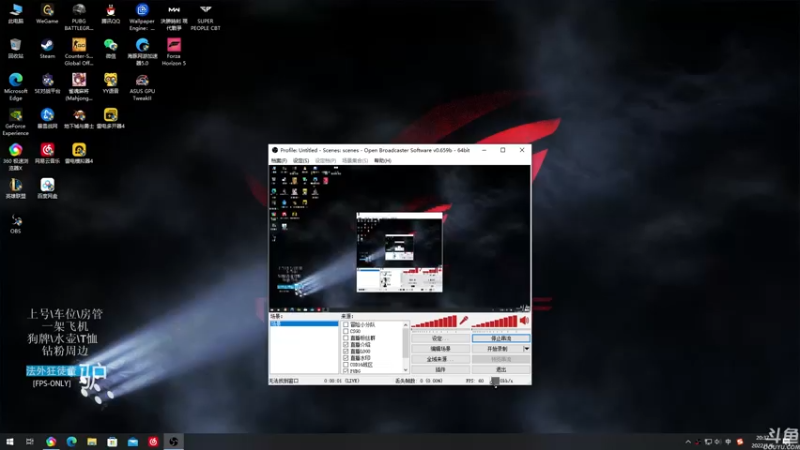Launch the OBS desktop shortcut
This screenshot has height=450, width=800.
pos(15,224)
